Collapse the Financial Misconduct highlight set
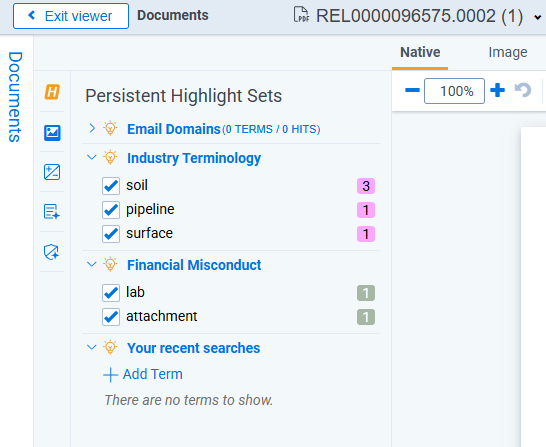The height and width of the screenshot is (447, 546). click(x=92, y=265)
